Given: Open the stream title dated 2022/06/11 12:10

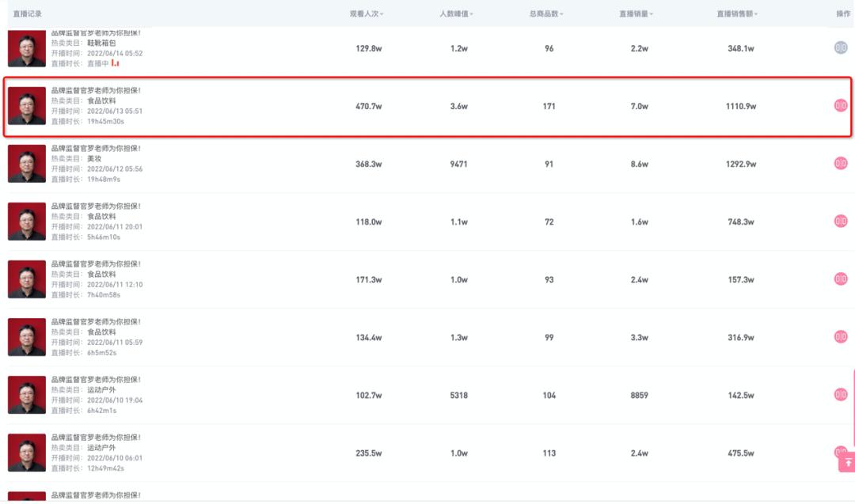Looking at the screenshot, I should pos(96,263).
